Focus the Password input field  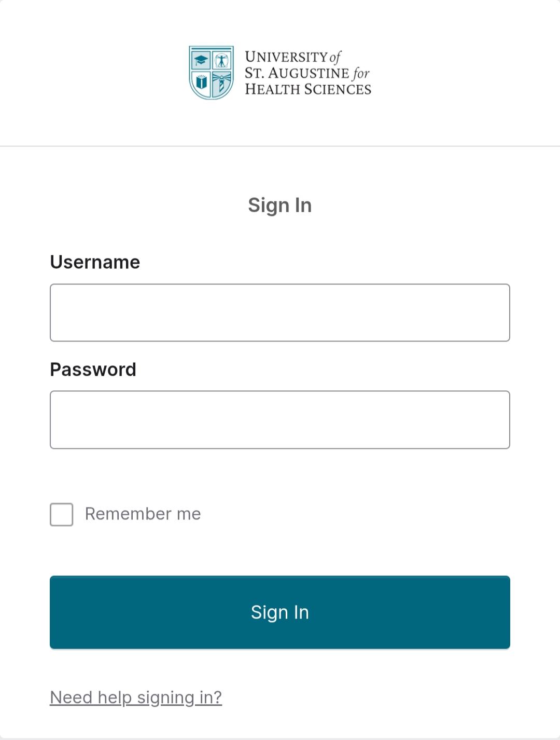coord(280,420)
